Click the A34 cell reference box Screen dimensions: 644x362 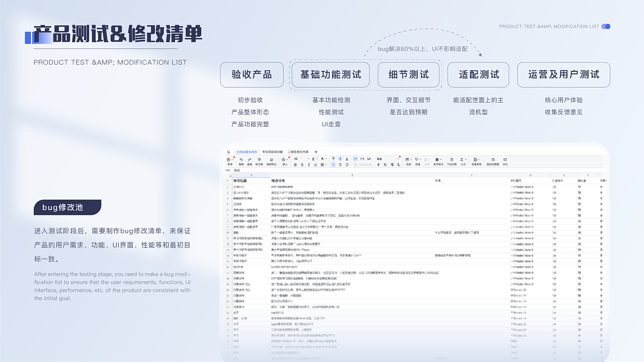pyautogui.click(x=228, y=170)
